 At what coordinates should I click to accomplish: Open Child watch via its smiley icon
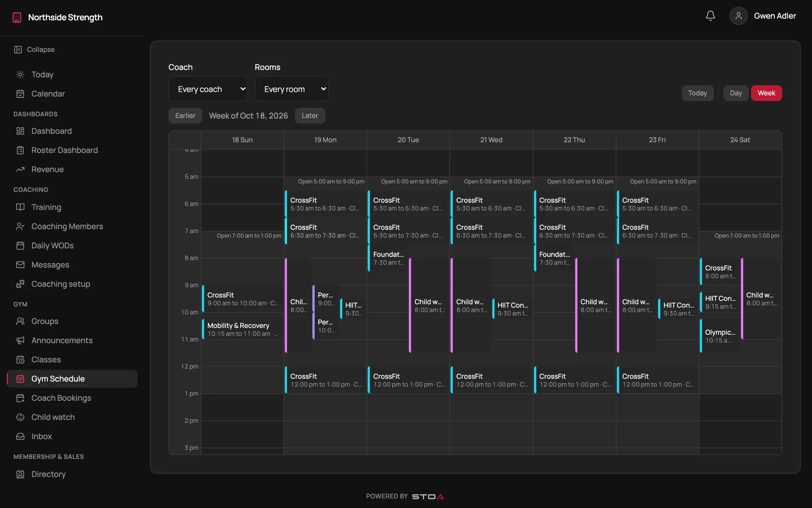point(20,417)
